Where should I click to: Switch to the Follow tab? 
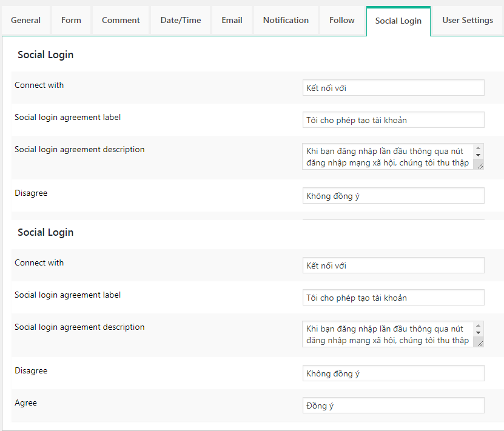341,20
